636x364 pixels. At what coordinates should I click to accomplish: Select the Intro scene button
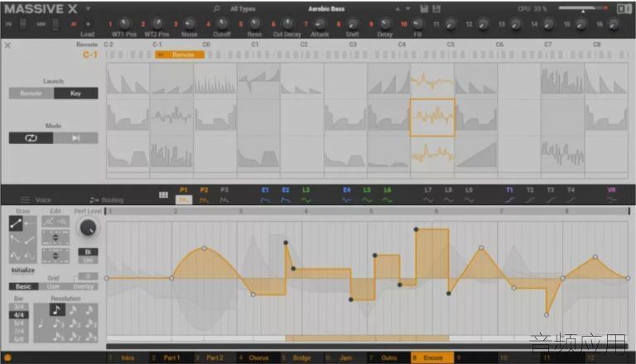128,358
